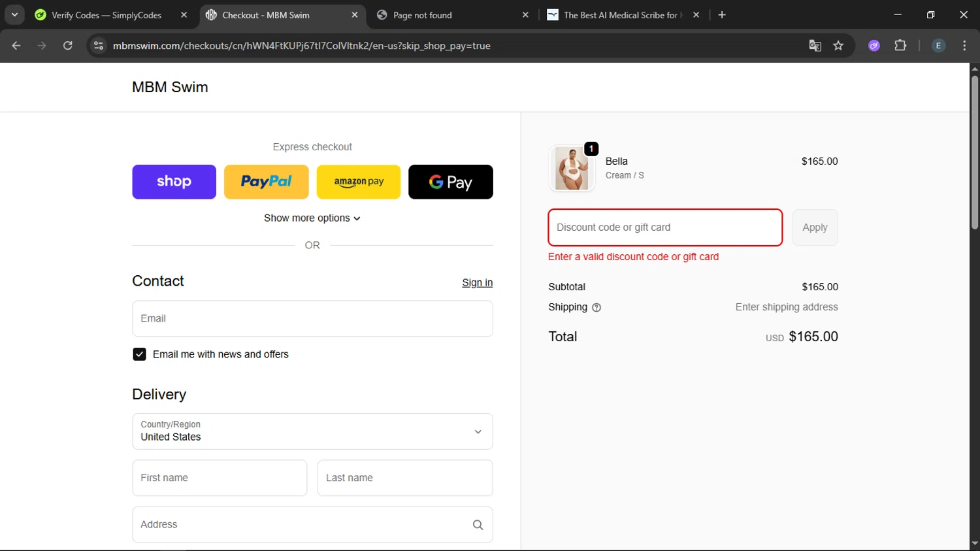The width and height of the screenshot is (980, 551).
Task: Click the Total amount $165.00
Action: point(813,337)
